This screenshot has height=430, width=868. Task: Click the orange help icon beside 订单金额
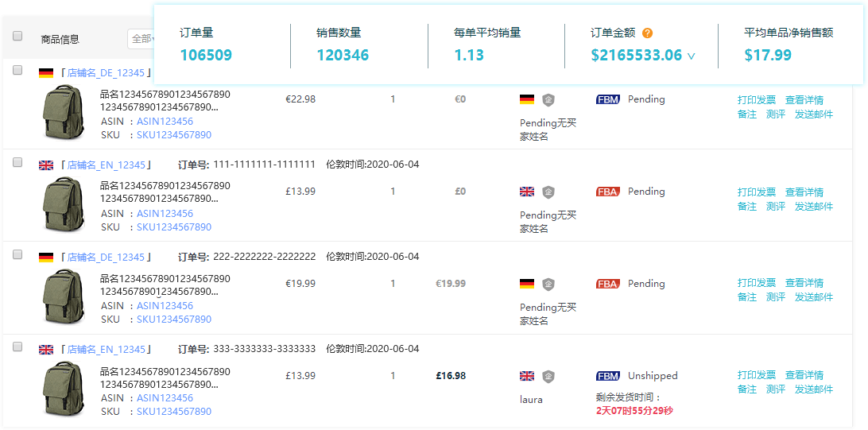coord(648,33)
